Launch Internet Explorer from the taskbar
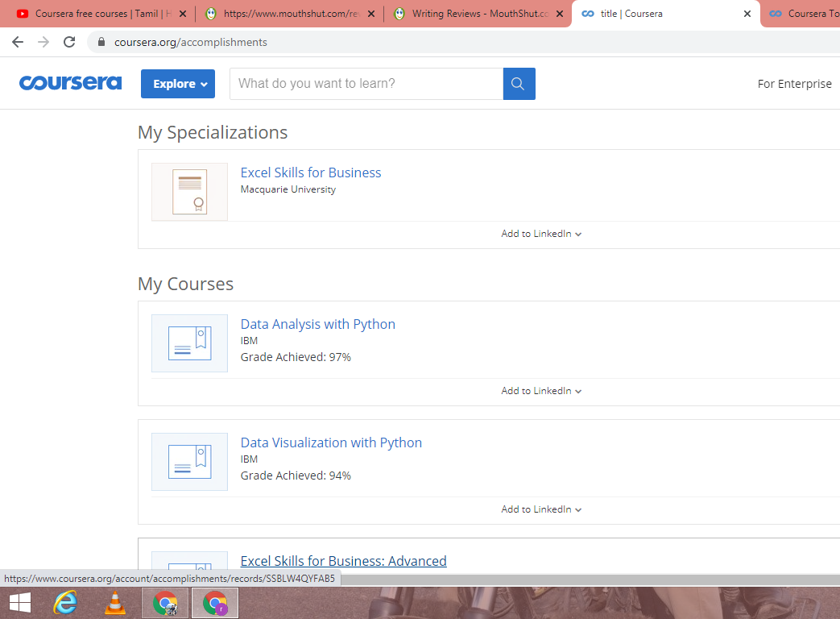This screenshot has height=619, width=840. point(65,603)
